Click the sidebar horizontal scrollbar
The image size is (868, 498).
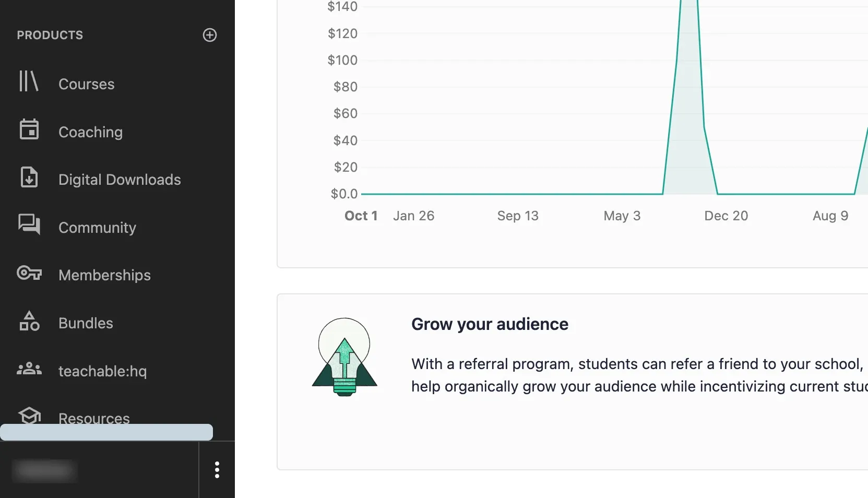tap(106, 432)
